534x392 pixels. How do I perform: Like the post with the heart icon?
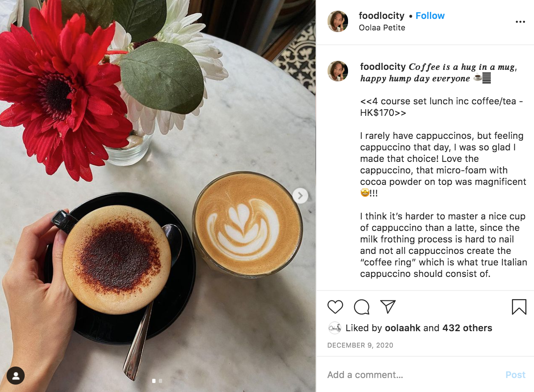click(335, 307)
